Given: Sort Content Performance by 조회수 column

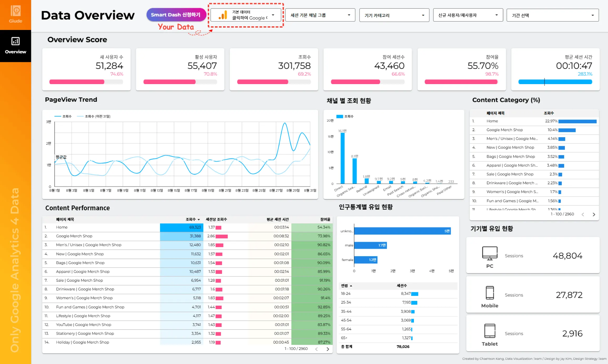Looking at the screenshot, I should (193, 219).
